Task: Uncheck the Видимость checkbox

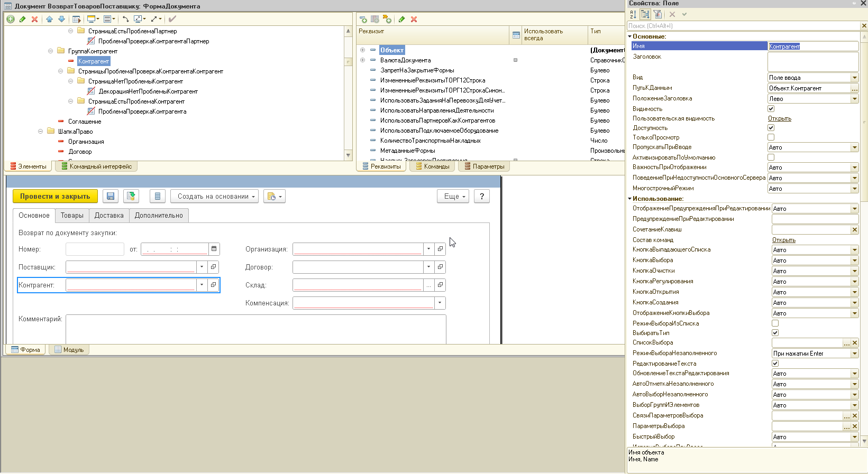Action: click(x=771, y=109)
